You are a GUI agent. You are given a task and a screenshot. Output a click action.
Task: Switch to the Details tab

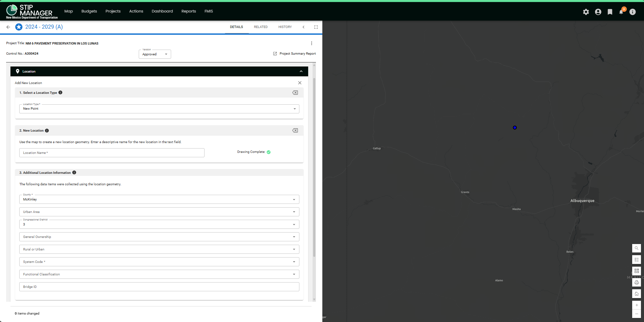click(x=237, y=27)
